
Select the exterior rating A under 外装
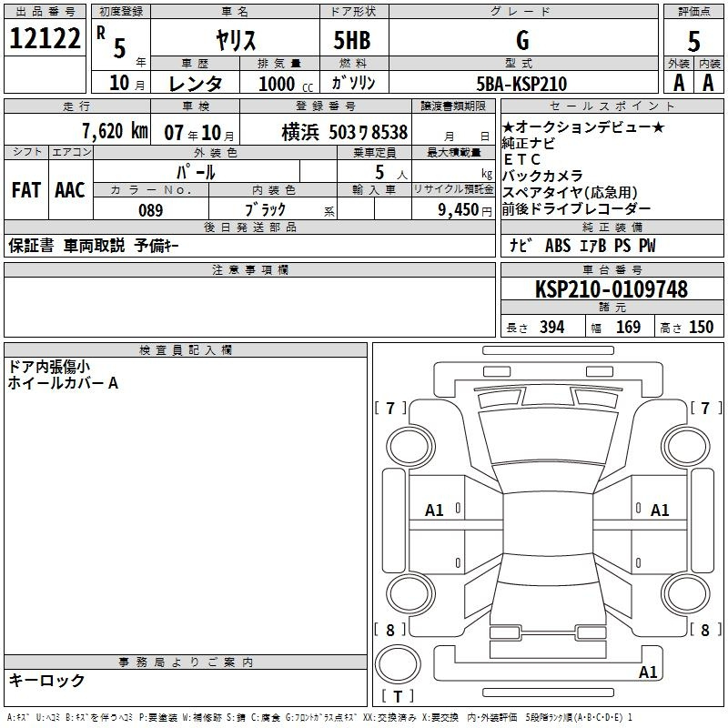pos(679,83)
